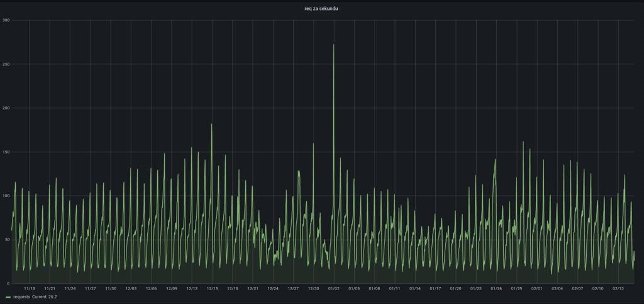The image size is (644, 304).
Task: Click the '02/04' date axis label
Action: point(557,288)
